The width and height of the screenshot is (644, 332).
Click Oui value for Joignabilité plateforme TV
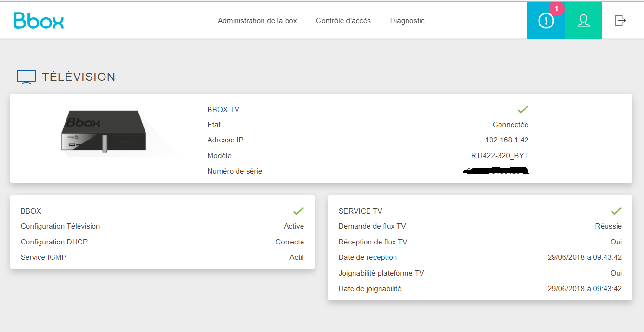616,273
